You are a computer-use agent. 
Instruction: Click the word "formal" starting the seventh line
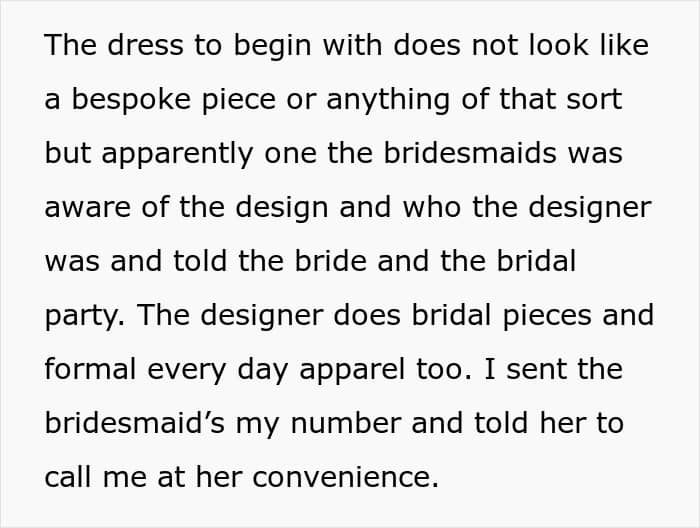click(x=90, y=369)
